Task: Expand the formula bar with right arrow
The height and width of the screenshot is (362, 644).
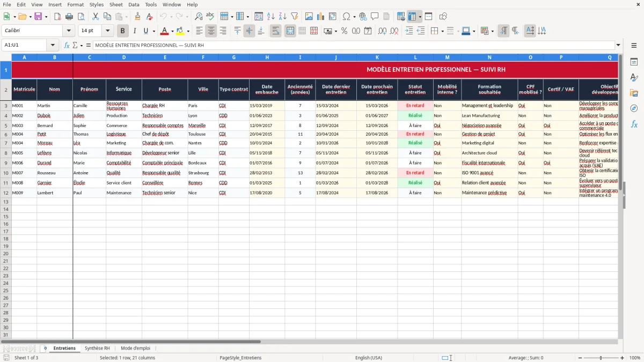Action: (x=618, y=45)
